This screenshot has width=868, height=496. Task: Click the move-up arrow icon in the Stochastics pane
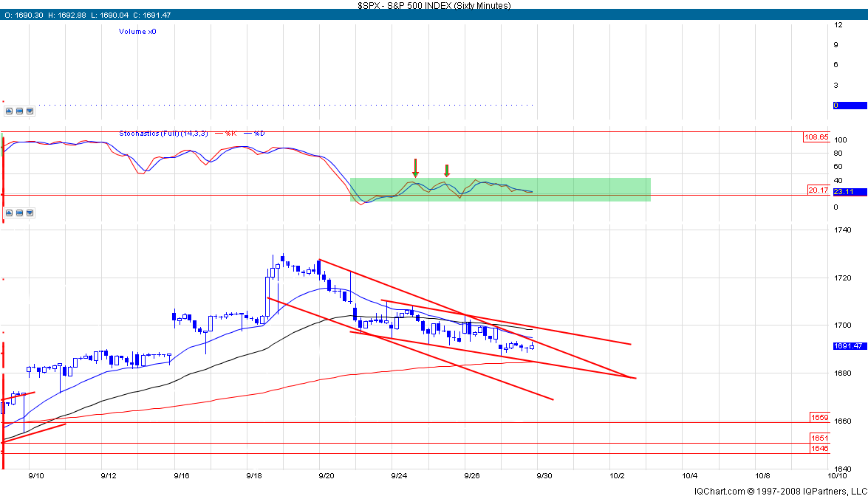[9, 213]
